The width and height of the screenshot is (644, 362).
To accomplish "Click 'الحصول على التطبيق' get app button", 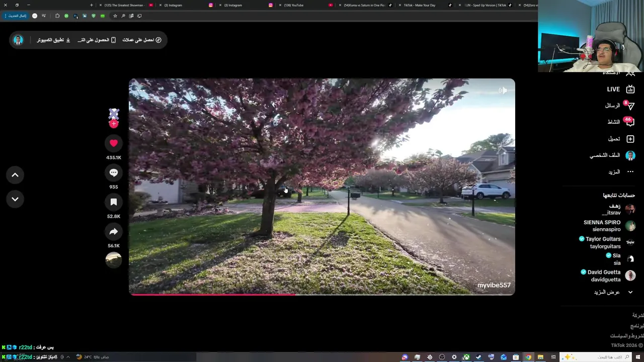I will (97, 40).
